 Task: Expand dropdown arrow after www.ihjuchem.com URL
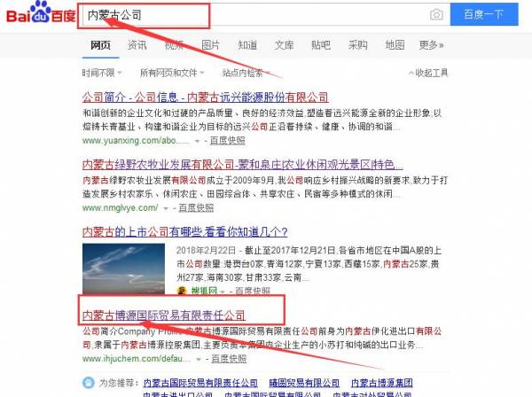199,359
